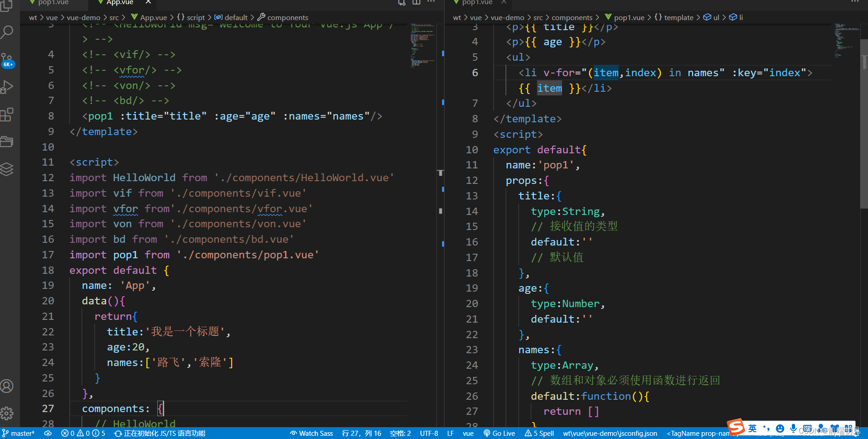868x439 pixels.
Task: Change language mode vue in status bar
Action: pyautogui.click(x=468, y=433)
